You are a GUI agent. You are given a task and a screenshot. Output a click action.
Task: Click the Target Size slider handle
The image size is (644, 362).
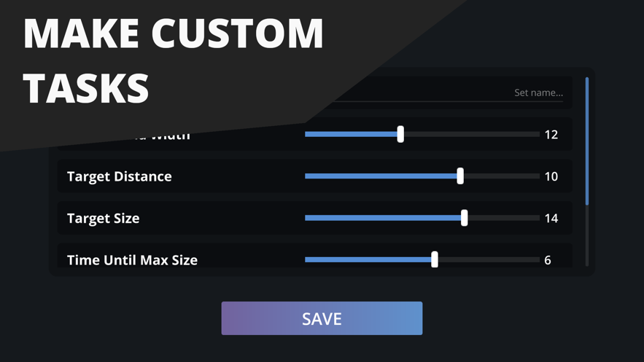tap(465, 218)
